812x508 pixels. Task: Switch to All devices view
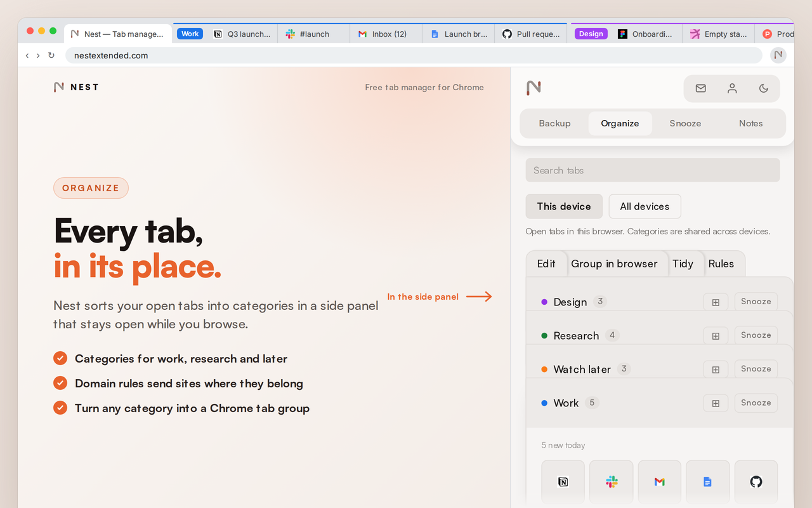[645, 206]
